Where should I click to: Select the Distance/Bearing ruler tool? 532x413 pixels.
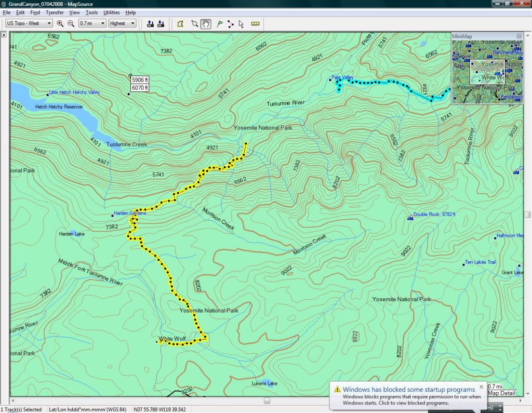pos(255,23)
